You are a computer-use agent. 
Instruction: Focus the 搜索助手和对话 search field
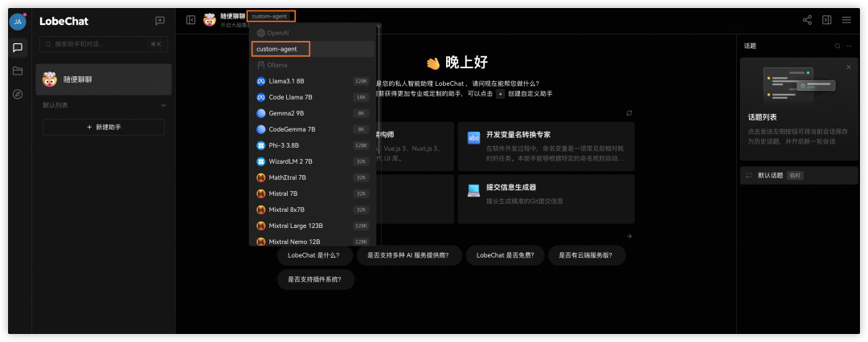[x=104, y=43]
